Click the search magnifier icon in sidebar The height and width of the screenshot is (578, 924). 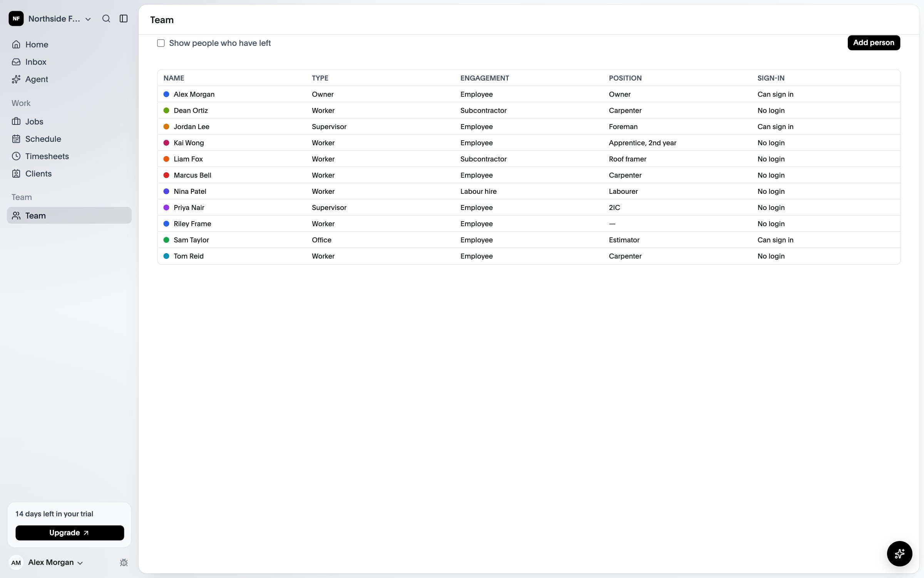click(x=106, y=18)
